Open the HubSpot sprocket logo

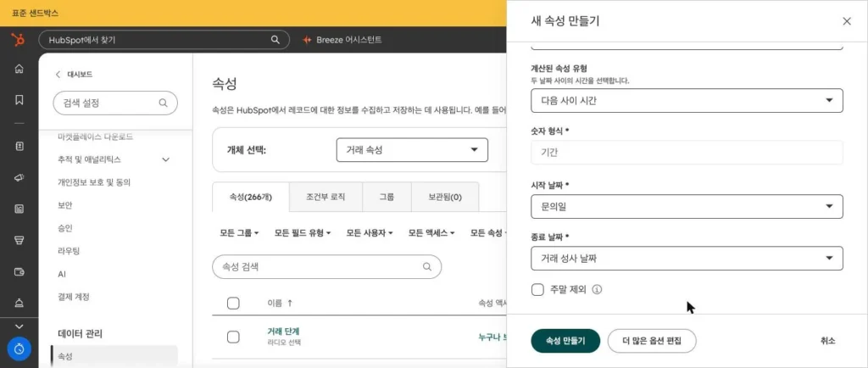tap(19, 40)
